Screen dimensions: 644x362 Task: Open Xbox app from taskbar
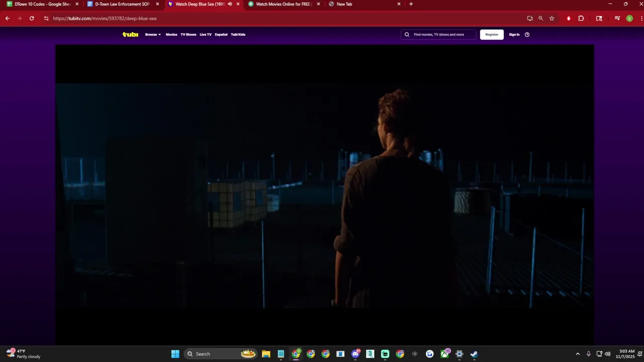click(x=445, y=354)
